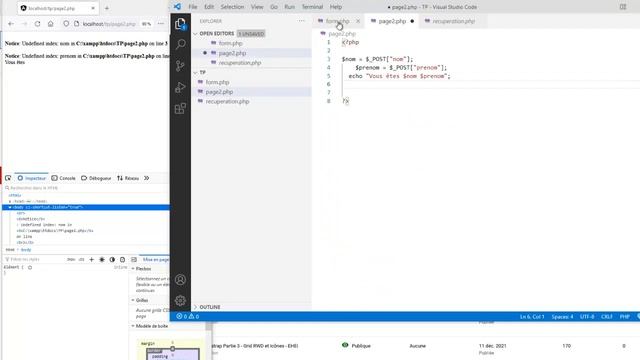Open the View menu in VS Code
640x360 pixels.
click(x=257, y=7)
